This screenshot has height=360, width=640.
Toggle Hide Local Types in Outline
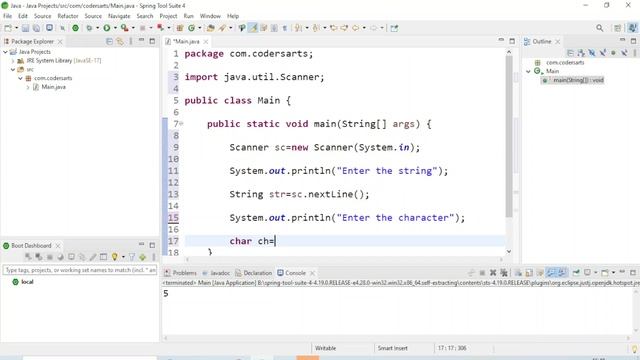[624, 53]
